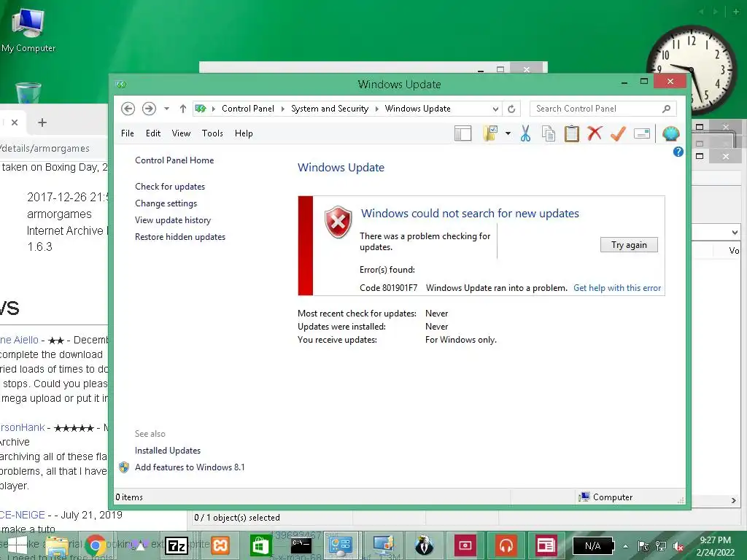Open the Help menu
This screenshot has width=747, height=560.
[x=244, y=133]
